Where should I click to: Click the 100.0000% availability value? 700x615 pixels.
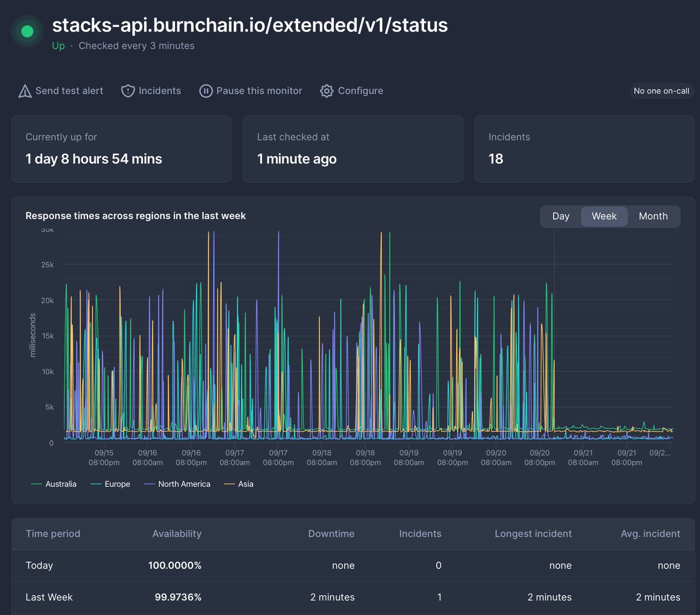coord(175,565)
